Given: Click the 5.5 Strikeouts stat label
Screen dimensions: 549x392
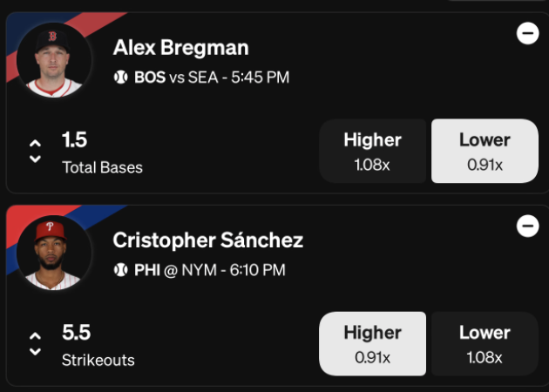Looking at the screenshot, I should click(x=98, y=346).
